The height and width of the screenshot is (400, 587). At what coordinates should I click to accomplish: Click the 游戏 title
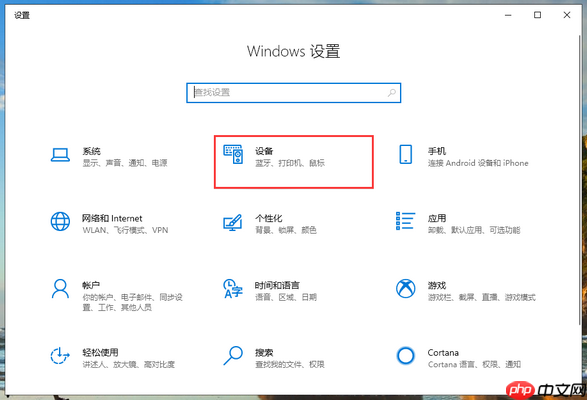[x=437, y=285]
